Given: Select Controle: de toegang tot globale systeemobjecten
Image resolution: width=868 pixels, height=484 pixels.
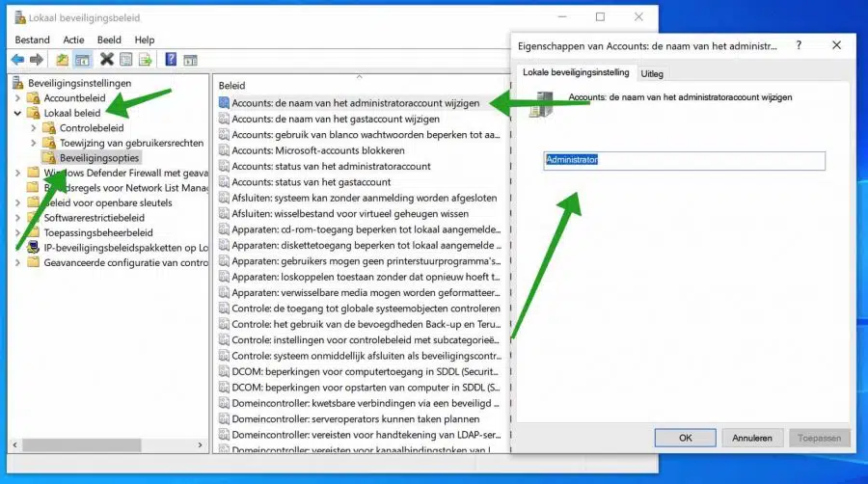Looking at the screenshot, I should point(366,309).
